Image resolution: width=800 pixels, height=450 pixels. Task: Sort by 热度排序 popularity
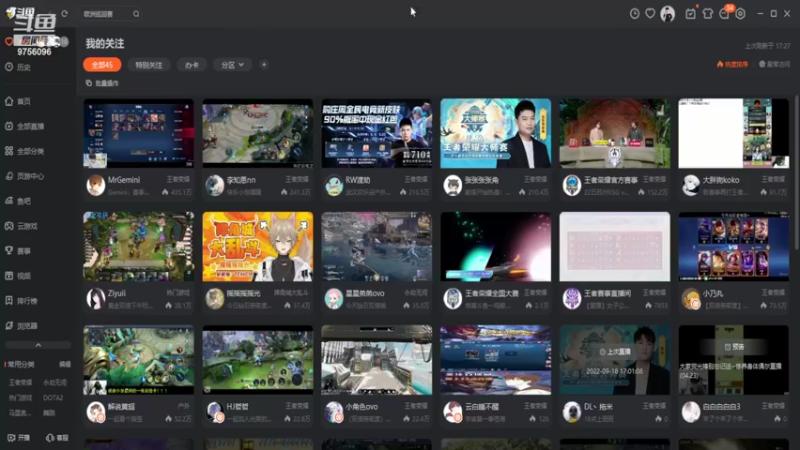pos(733,64)
